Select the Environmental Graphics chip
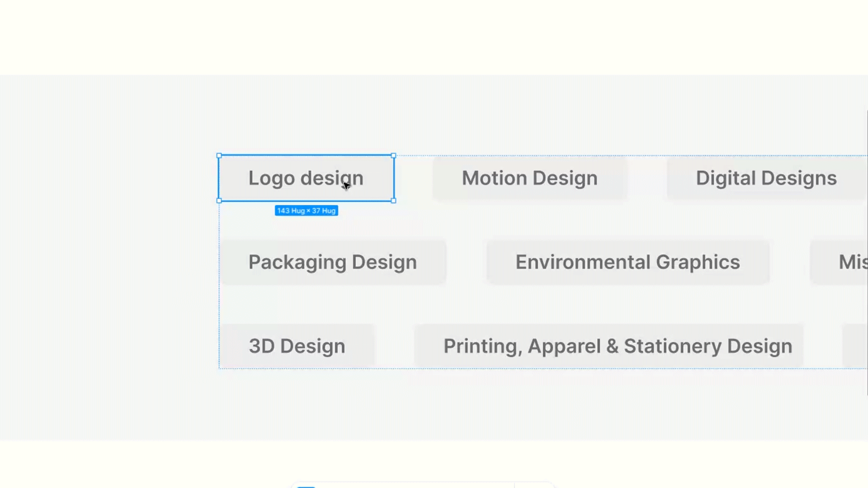This screenshot has height=488, width=868. 627,262
